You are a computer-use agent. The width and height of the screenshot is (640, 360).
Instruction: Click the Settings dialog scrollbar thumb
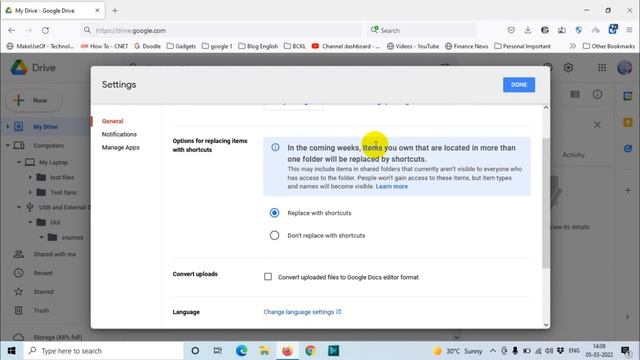click(x=546, y=203)
